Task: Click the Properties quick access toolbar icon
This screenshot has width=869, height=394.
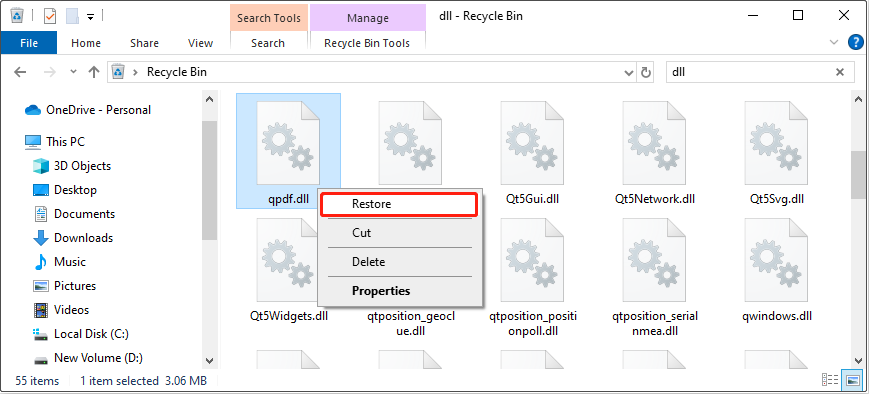Action: [50, 16]
